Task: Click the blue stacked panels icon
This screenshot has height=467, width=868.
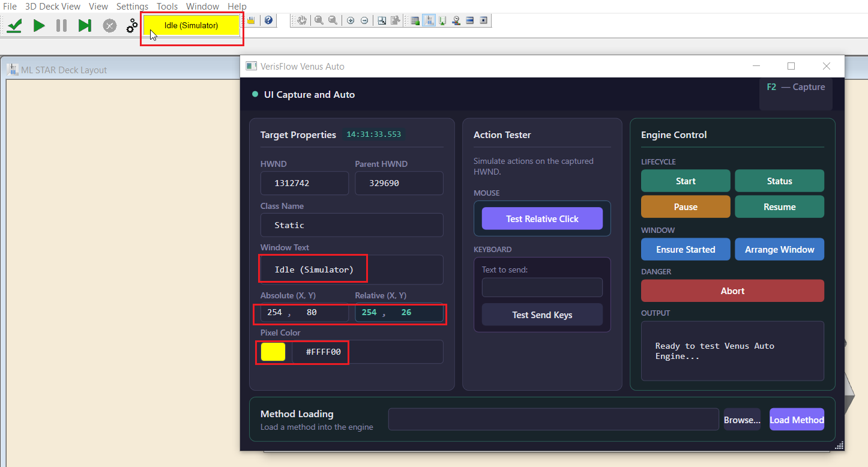Action: coord(470,20)
